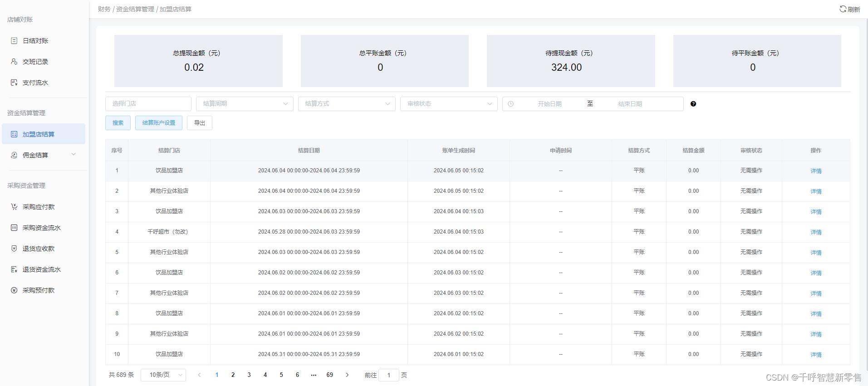
Task: Click the 刷新 label at top right
Action: (854, 10)
